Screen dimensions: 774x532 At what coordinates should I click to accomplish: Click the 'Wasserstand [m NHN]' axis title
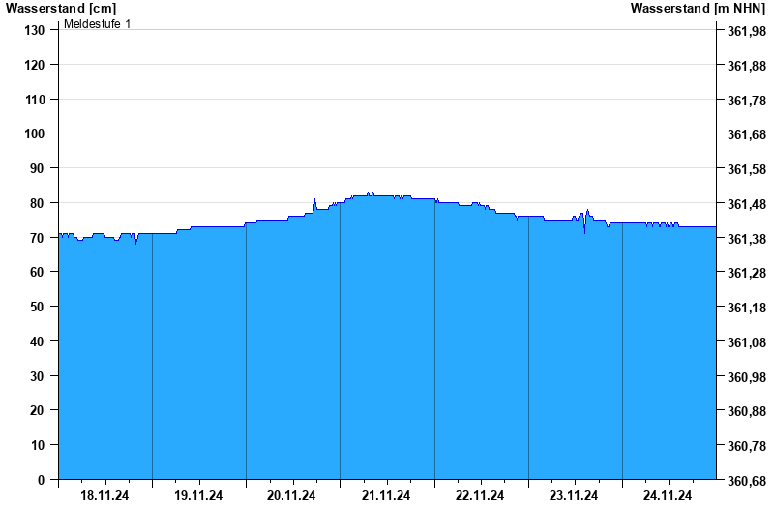pos(699,8)
